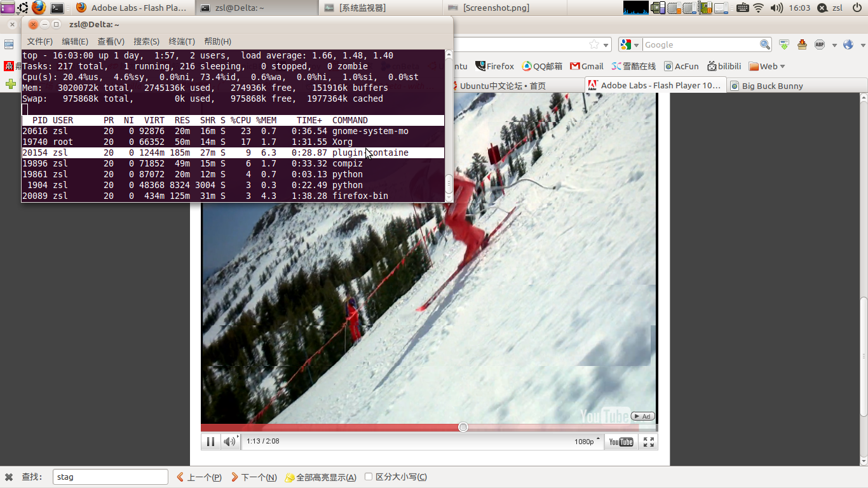
Task: Launch terminal from the top panel launcher
Action: coord(57,8)
